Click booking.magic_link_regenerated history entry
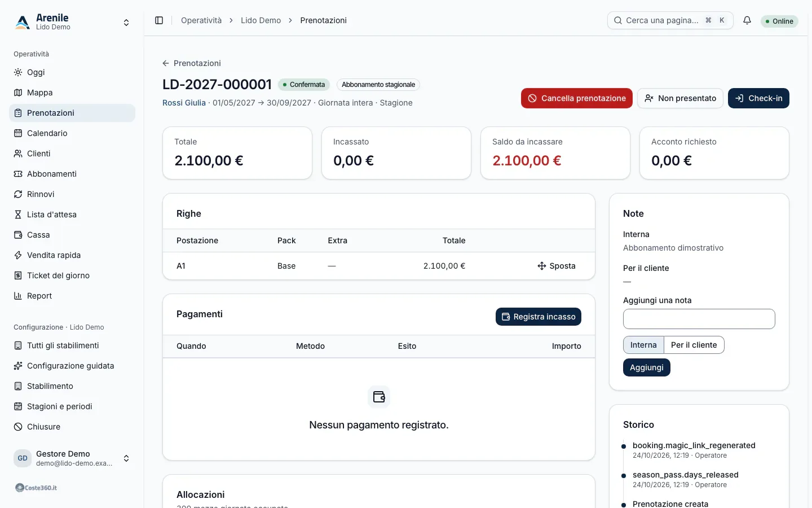This screenshot has height=508, width=812. (x=694, y=445)
